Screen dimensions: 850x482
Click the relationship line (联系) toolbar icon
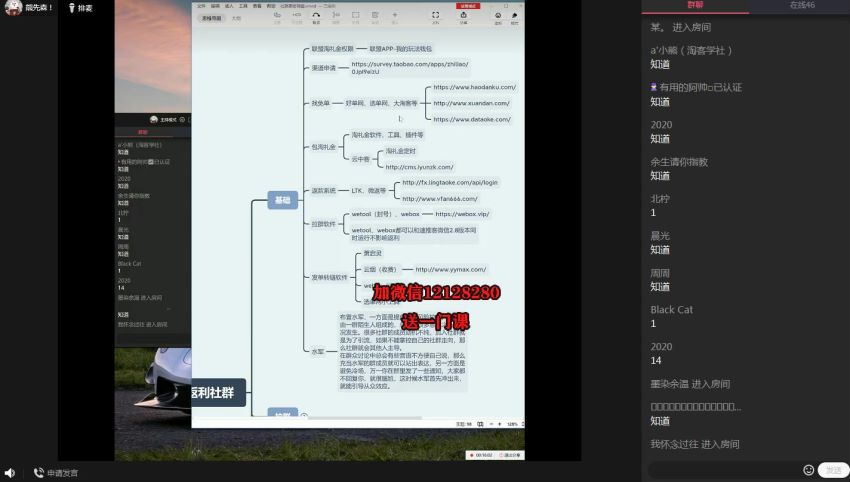tap(316, 17)
